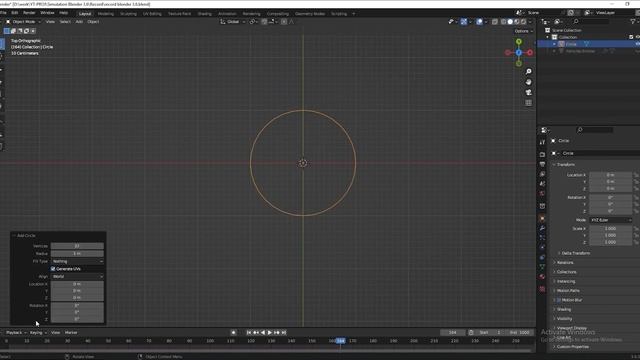Open rotation Mode XYZ Euler dropdown

click(x=611, y=220)
